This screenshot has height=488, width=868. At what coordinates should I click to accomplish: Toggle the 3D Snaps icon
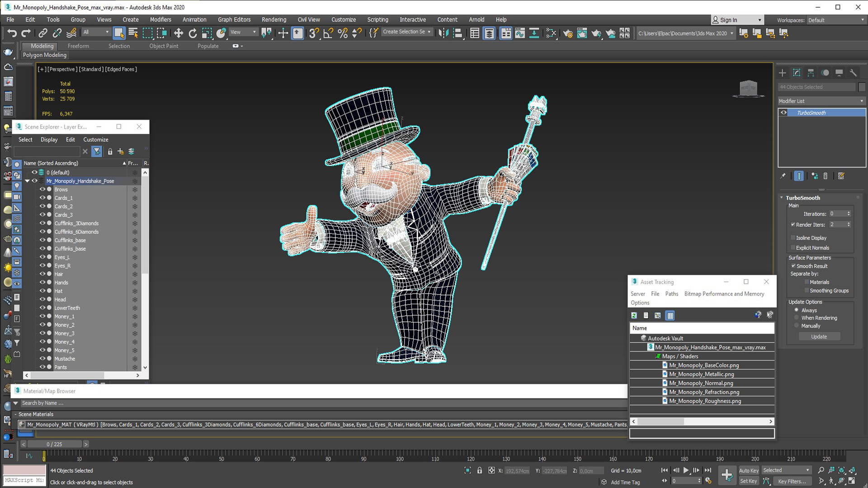tap(314, 33)
